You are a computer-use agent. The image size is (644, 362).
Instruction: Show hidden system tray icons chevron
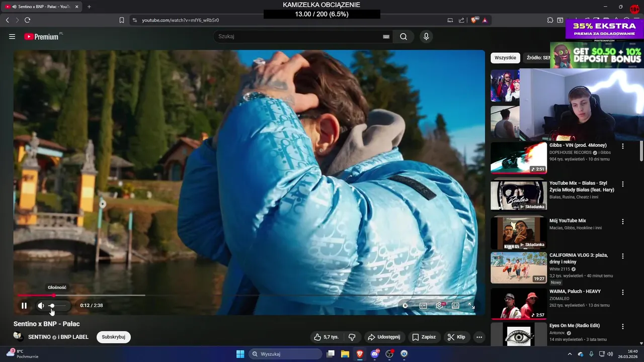570,354
